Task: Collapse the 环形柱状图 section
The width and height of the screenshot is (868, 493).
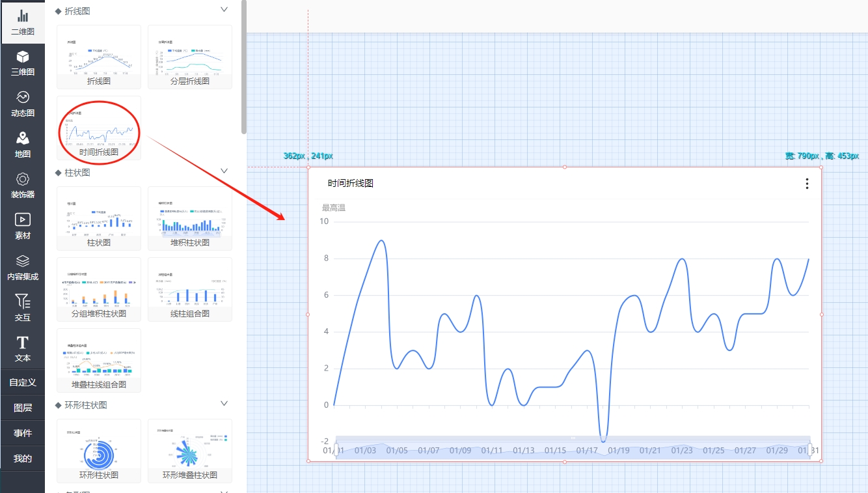Action: click(224, 404)
